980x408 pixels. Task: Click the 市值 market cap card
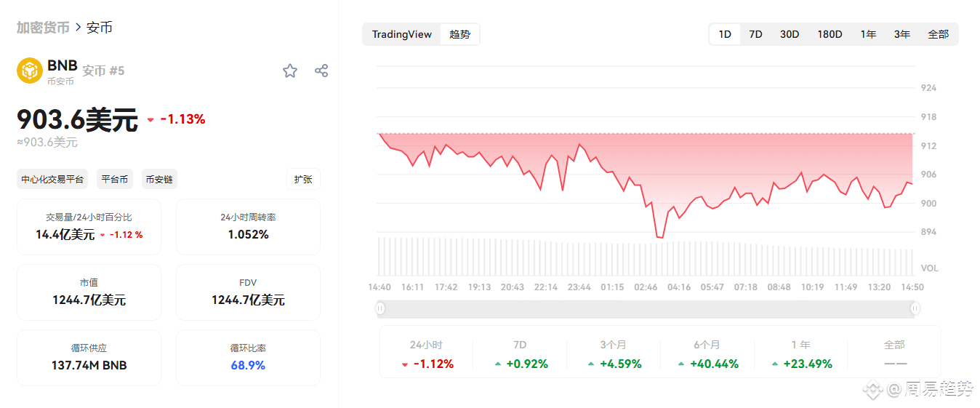click(89, 292)
